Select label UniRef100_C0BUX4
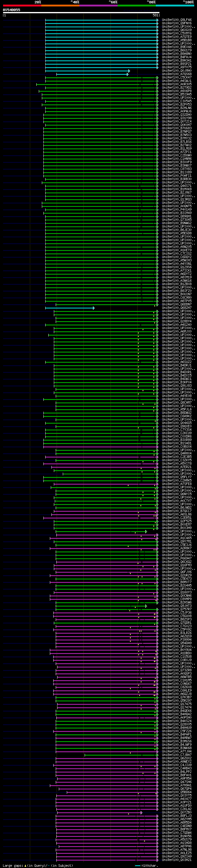The height and width of the screenshot is (868, 197). [x=176, y=447]
